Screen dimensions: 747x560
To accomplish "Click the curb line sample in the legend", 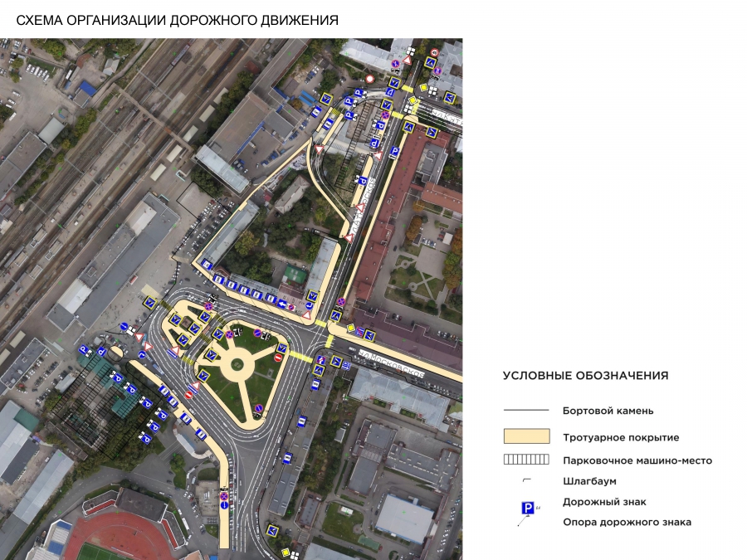I will pos(526,410).
